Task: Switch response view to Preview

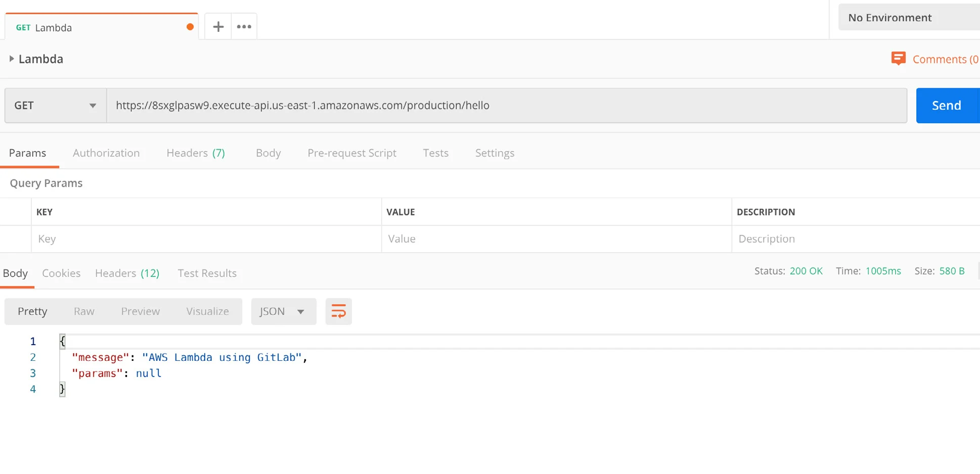Action: coord(140,311)
